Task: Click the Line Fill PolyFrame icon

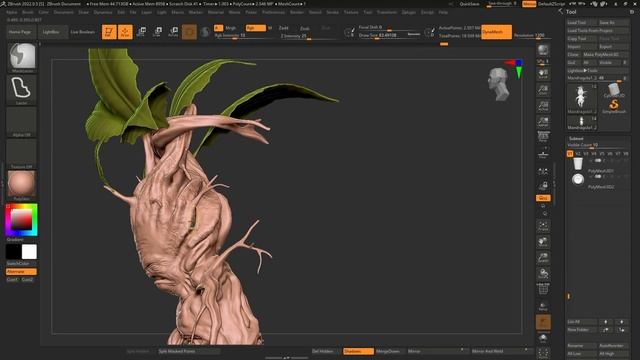Action: pos(543,289)
